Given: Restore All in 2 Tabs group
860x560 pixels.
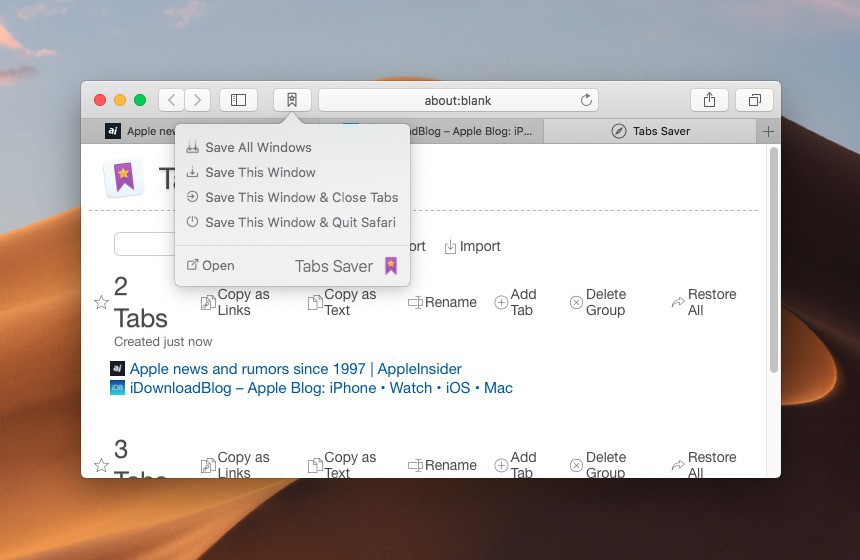Looking at the screenshot, I should tap(704, 302).
